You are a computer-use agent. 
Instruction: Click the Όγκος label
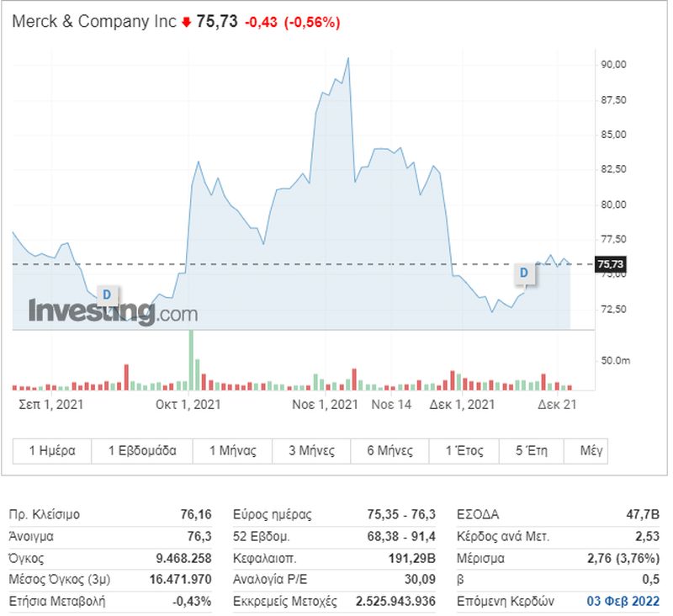[26, 559]
